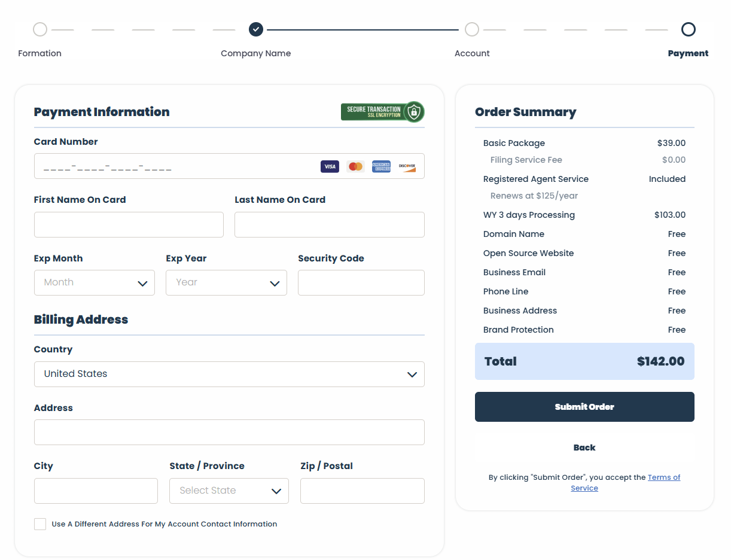Click the American Express card icon
This screenshot has height=560, width=731.
click(381, 166)
